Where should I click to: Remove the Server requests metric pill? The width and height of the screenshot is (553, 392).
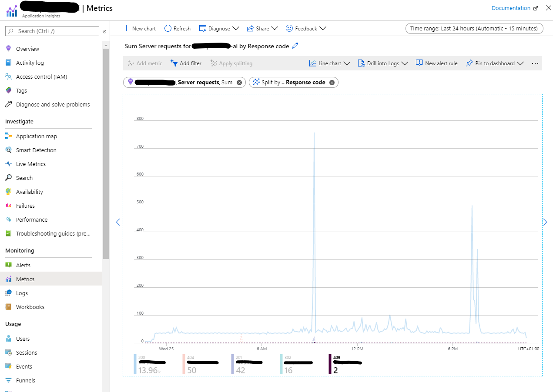(x=239, y=83)
